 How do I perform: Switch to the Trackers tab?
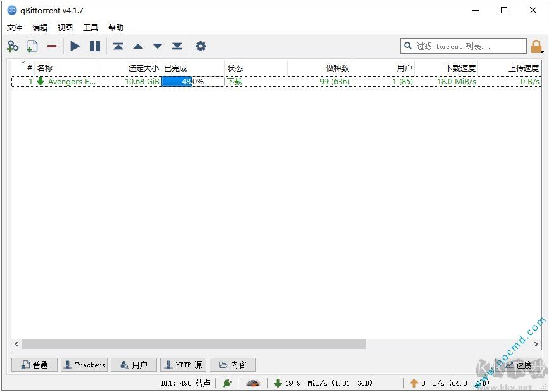pyautogui.click(x=84, y=365)
